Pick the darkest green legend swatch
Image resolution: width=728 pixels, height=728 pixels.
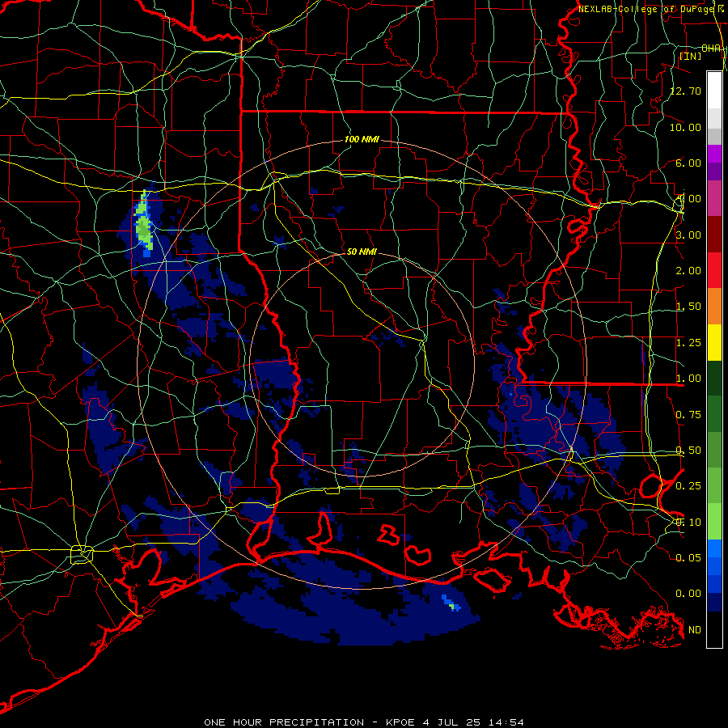(x=714, y=379)
